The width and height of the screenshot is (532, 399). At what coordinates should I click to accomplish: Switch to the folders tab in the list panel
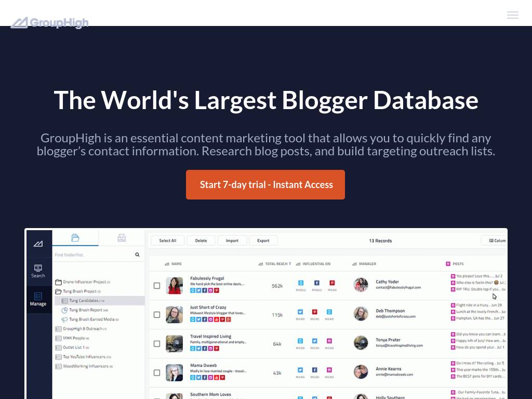click(75, 238)
